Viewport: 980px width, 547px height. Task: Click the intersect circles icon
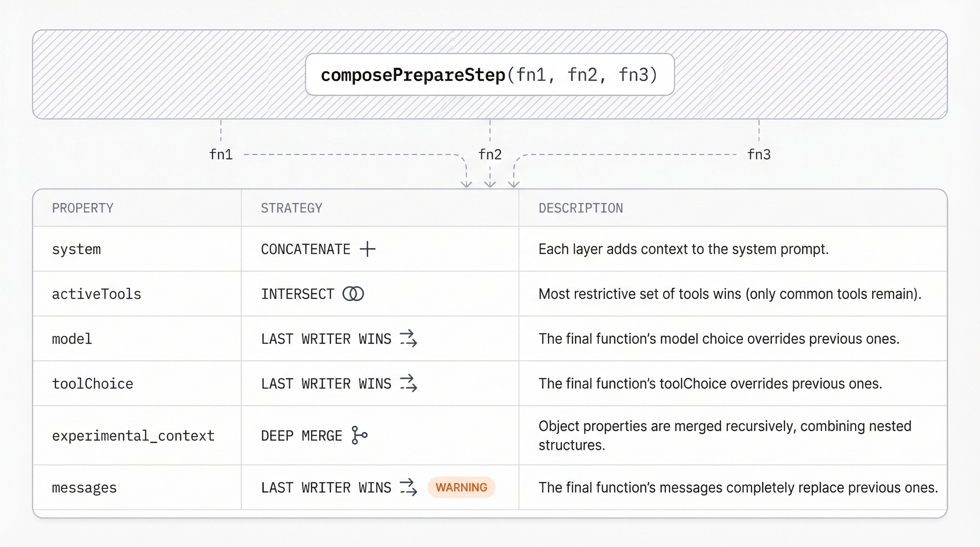coord(353,294)
